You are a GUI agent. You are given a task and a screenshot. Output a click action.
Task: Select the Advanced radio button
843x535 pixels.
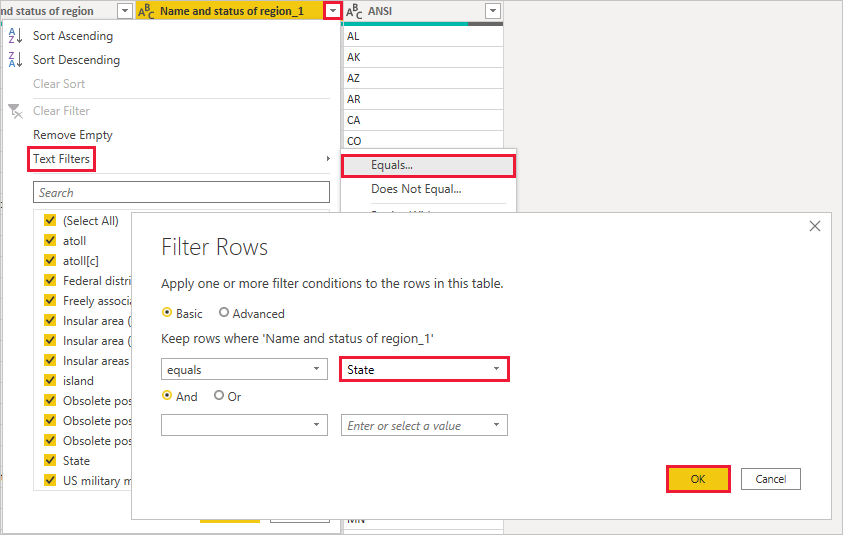(x=223, y=313)
